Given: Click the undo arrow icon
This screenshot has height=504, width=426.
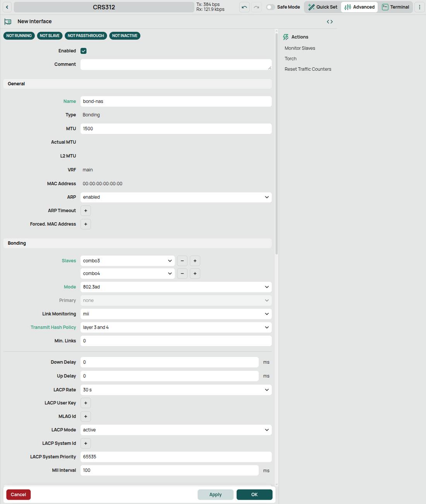Looking at the screenshot, I should (244, 7).
